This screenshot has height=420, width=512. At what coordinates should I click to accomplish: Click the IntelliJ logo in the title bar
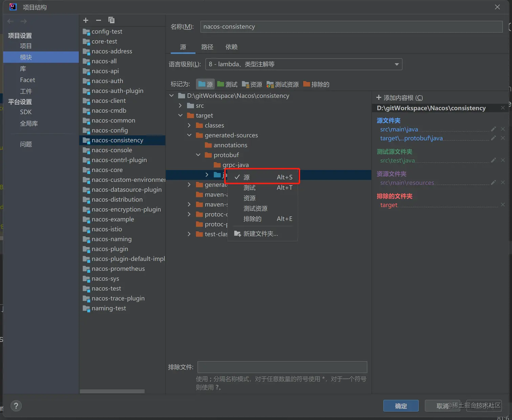13,7
